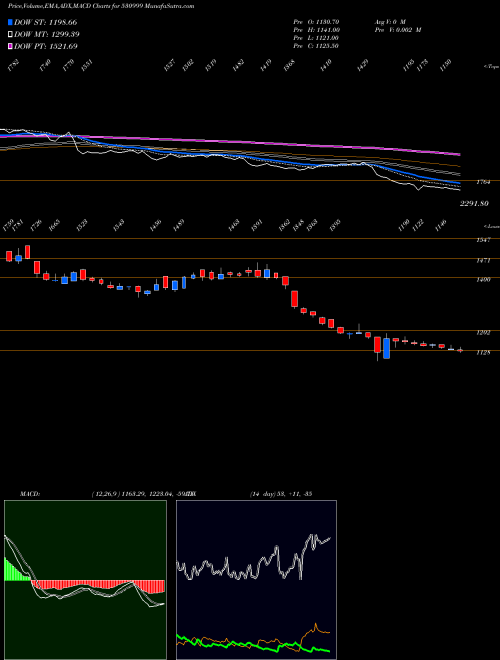Click the white DOW MT legend swatch
Viewport: 500px width, 660px height.
(x=10, y=35)
